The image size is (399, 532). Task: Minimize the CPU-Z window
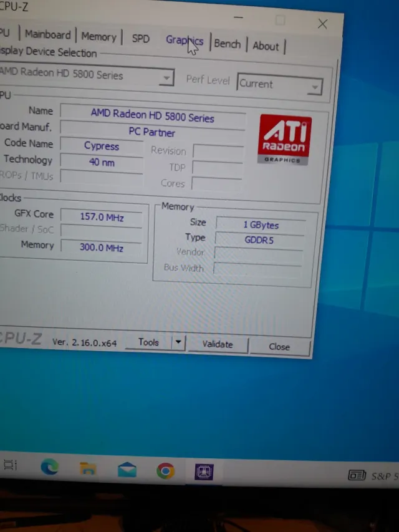click(x=239, y=17)
